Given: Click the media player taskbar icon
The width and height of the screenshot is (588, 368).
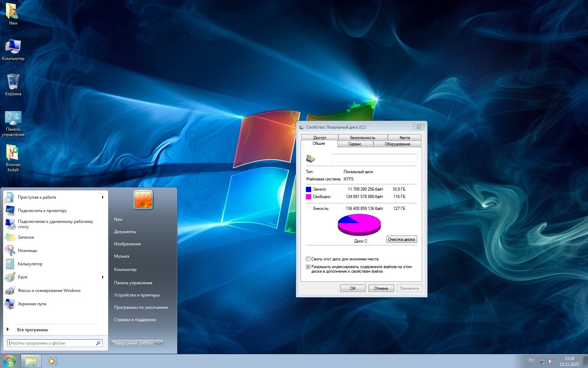Looking at the screenshot, I should point(51,361).
